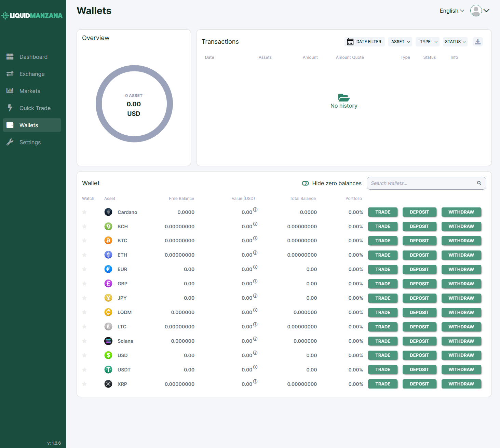
Task: Click the info icon beside Cardano's USD value
Action: pos(255,209)
